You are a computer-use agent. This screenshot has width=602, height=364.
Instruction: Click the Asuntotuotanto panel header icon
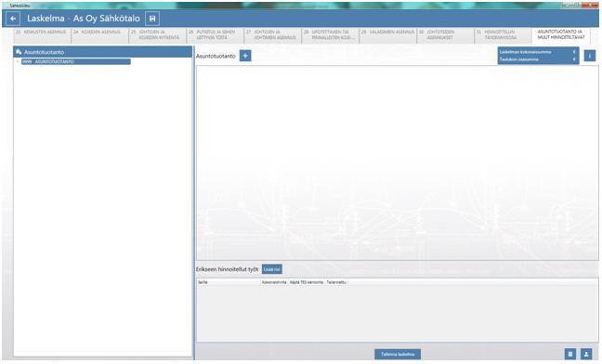[19, 52]
